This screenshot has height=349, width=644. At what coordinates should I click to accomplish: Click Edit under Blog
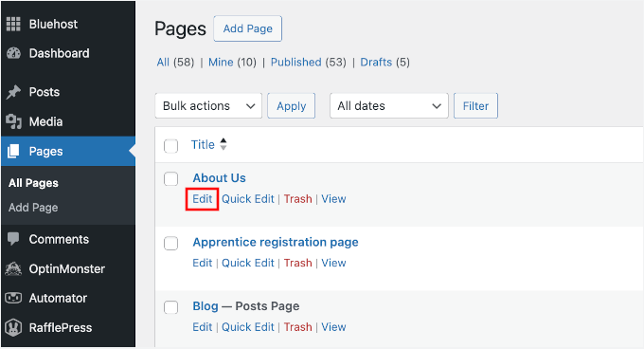pyautogui.click(x=203, y=327)
